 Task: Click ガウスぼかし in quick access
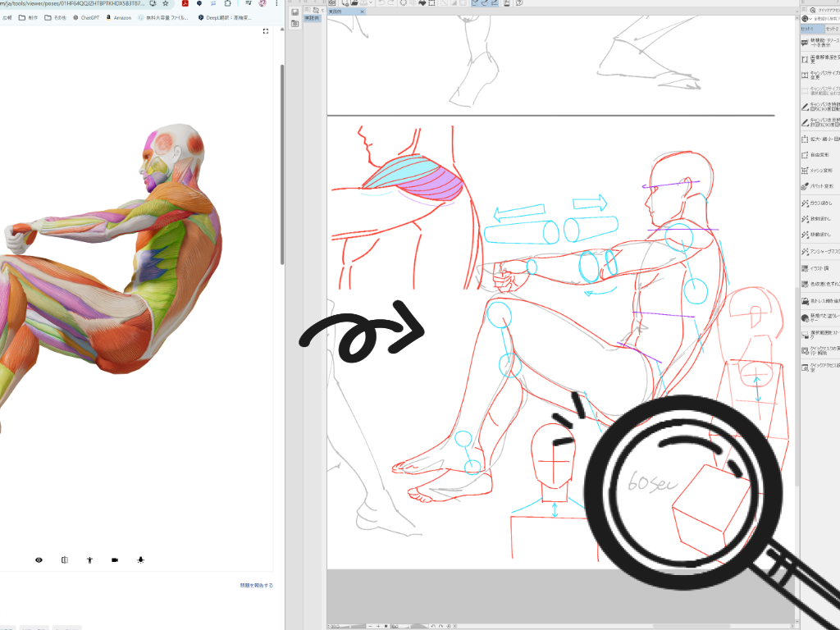820,203
